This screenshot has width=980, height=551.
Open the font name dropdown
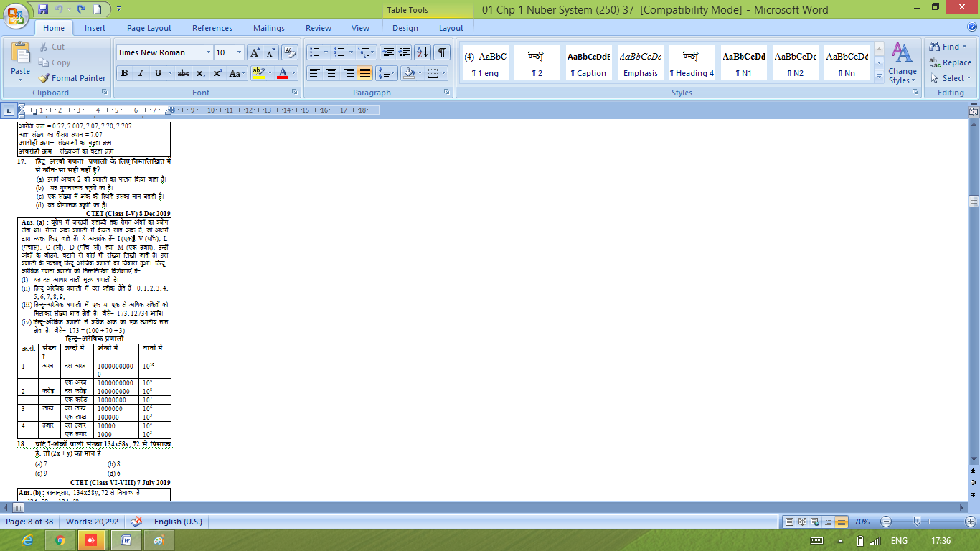pyautogui.click(x=208, y=52)
